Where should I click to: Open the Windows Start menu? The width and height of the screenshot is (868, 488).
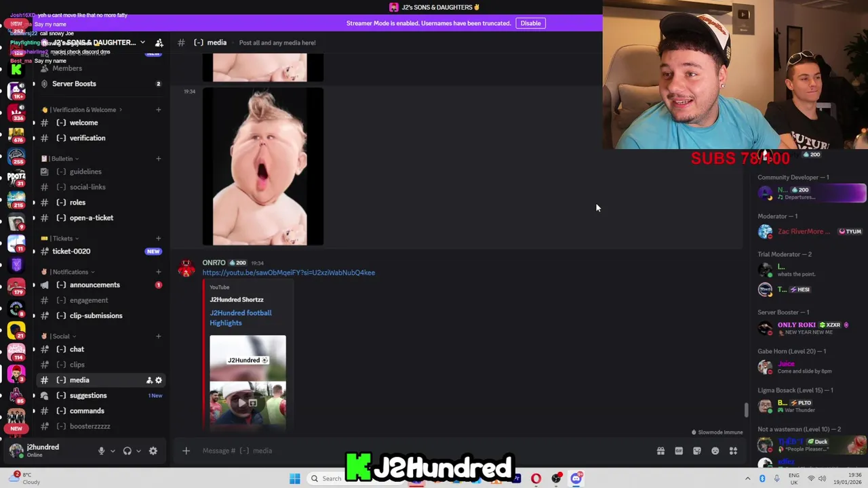(x=294, y=479)
